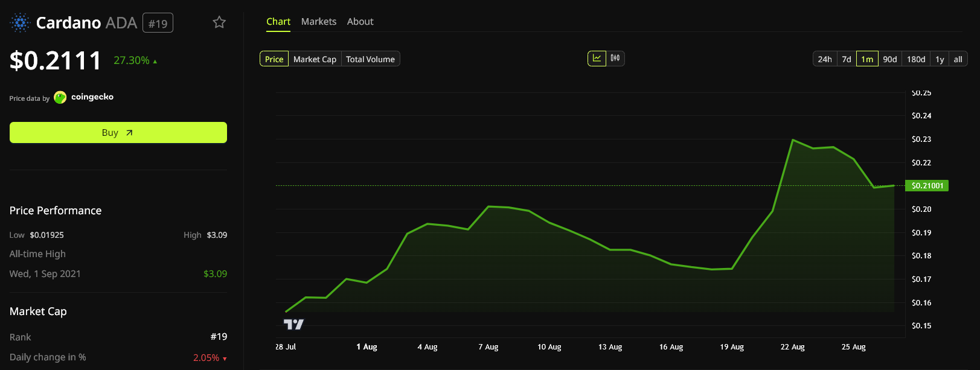The image size is (980, 370).
Task: Click the 22 Aug axis label
Action: point(792,347)
